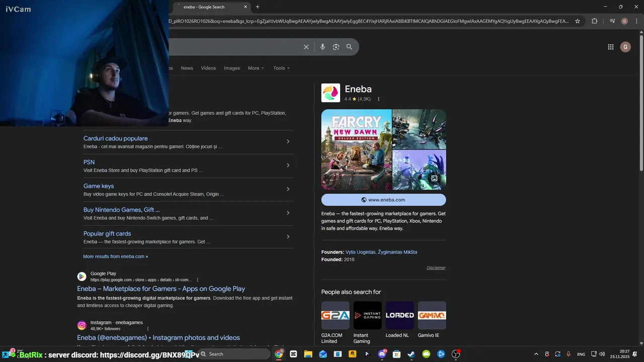Expand the Tools dropdown
Screen dimensions: 644x362
tap(281, 68)
